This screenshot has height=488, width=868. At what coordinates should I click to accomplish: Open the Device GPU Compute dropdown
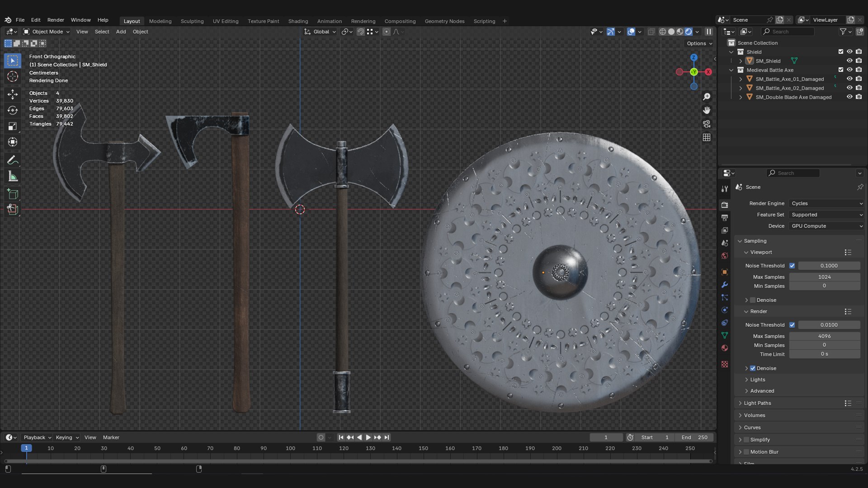(826, 226)
